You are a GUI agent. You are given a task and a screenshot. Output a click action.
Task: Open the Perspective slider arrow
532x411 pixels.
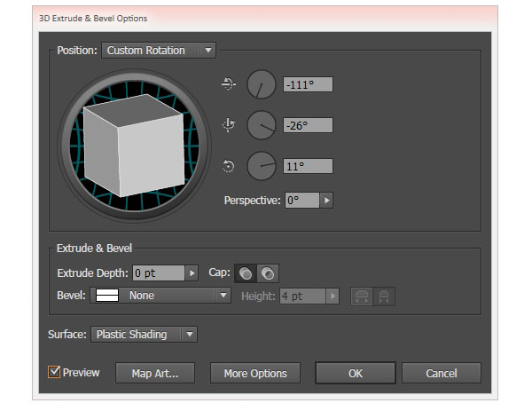tap(326, 201)
